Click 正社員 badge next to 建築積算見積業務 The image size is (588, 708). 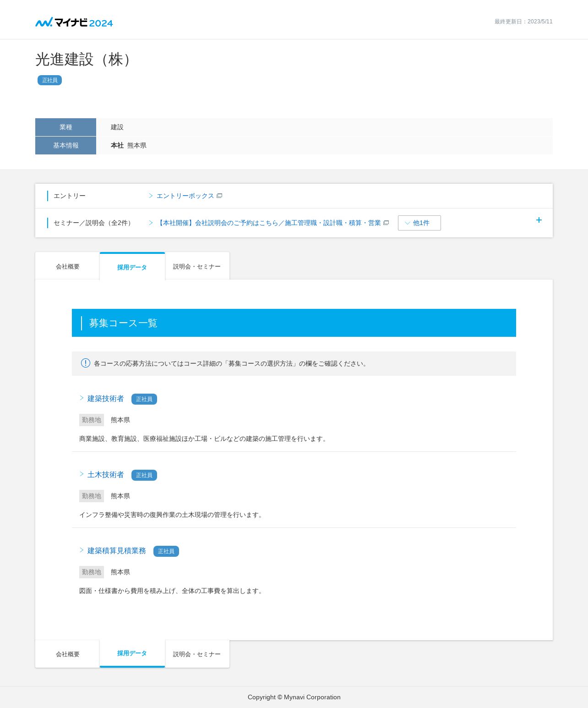[x=166, y=551]
